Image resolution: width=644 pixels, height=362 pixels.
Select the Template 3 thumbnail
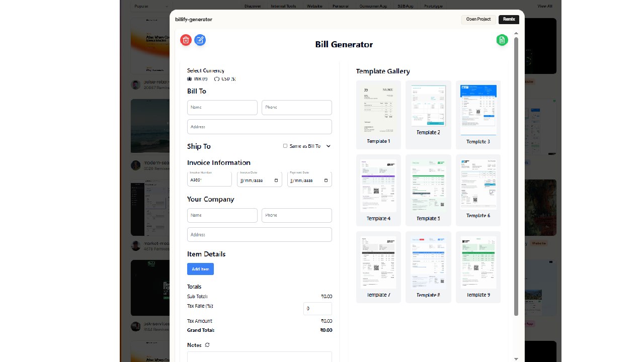click(x=478, y=115)
